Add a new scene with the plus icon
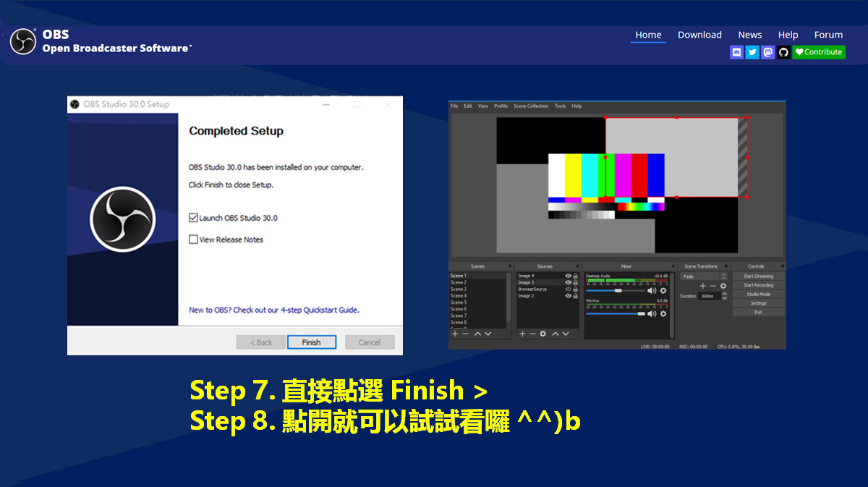This screenshot has height=487, width=868. [455, 334]
